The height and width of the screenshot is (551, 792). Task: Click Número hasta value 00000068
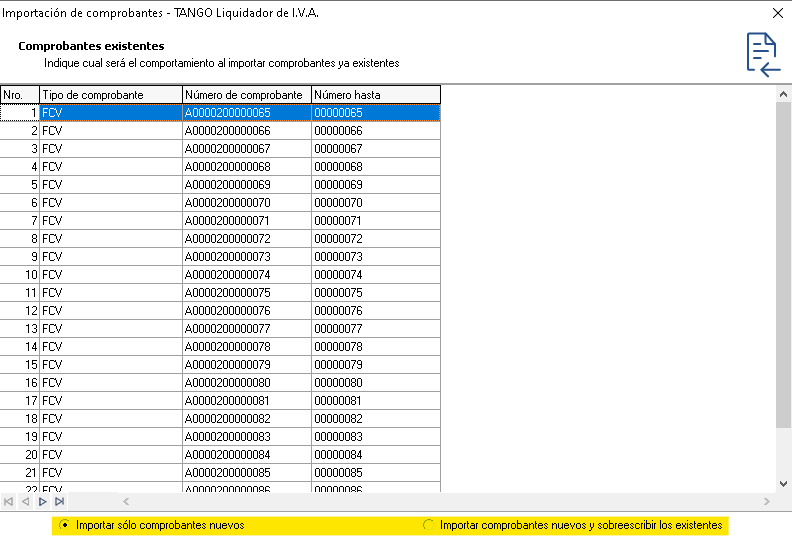pos(376,167)
